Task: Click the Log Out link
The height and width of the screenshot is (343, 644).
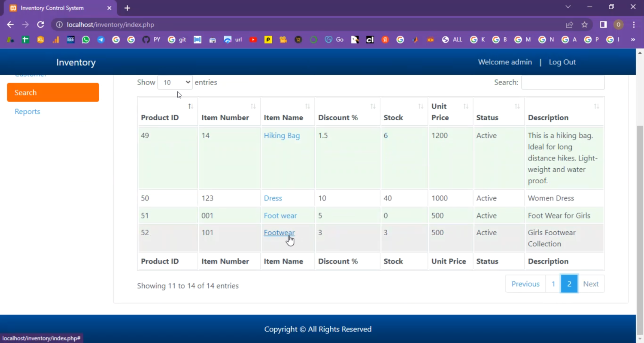Action: (x=562, y=62)
